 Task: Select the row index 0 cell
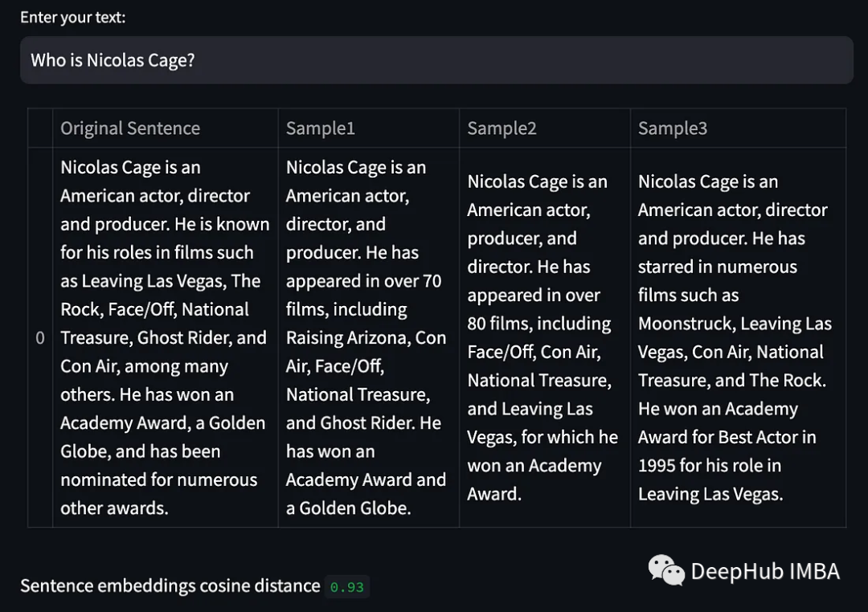click(x=40, y=338)
